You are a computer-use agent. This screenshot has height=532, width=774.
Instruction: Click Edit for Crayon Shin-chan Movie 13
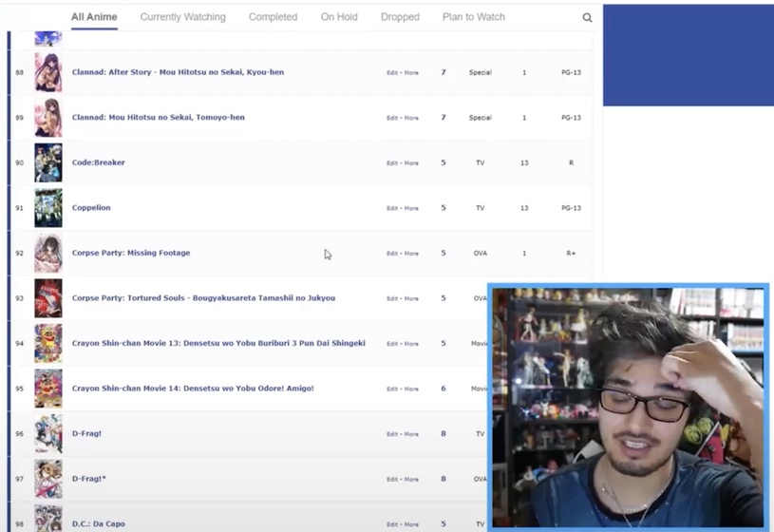click(392, 344)
